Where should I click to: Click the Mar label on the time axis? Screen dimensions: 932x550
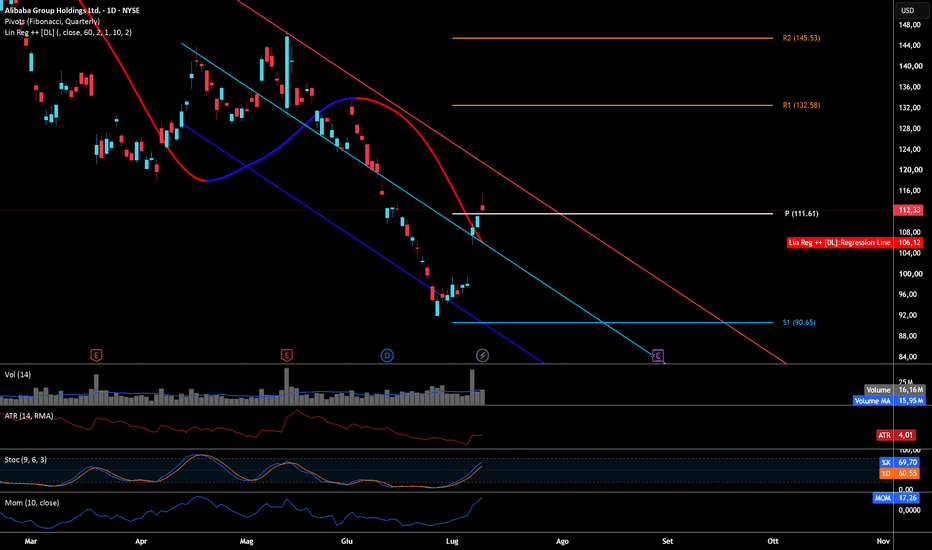[x=31, y=541]
